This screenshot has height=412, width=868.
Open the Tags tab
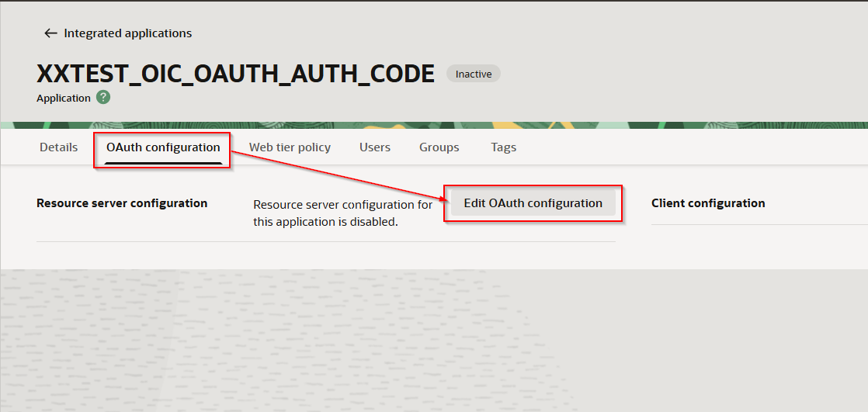pyautogui.click(x=504, y=147)
